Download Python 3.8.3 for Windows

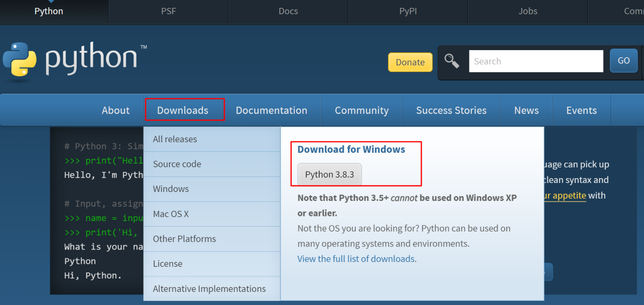329,174
